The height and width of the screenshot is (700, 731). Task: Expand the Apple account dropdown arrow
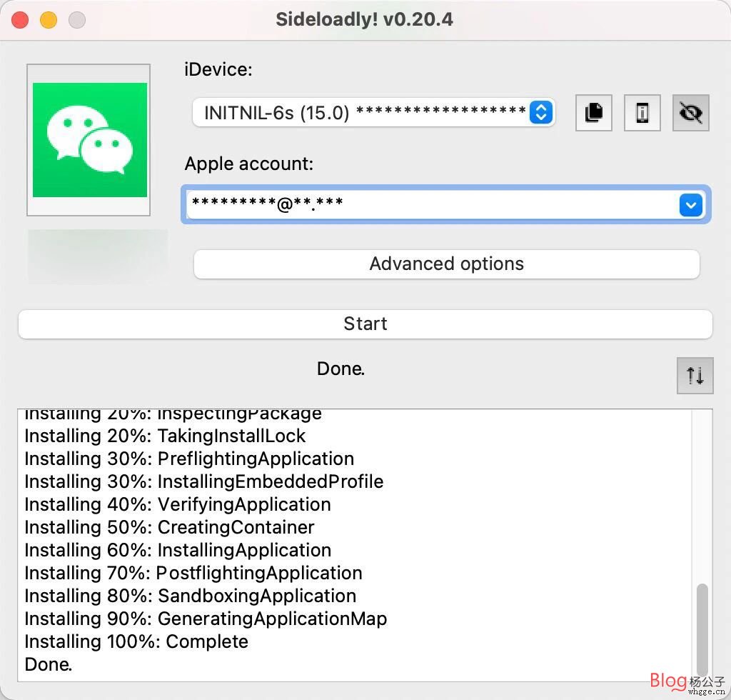[690, 205]
